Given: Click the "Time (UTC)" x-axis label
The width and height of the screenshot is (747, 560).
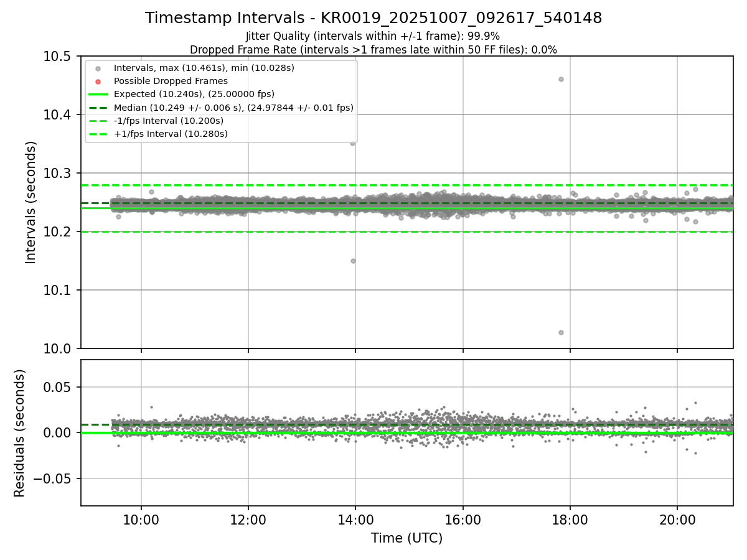Looking at the screenshot, I should point(406,538).
